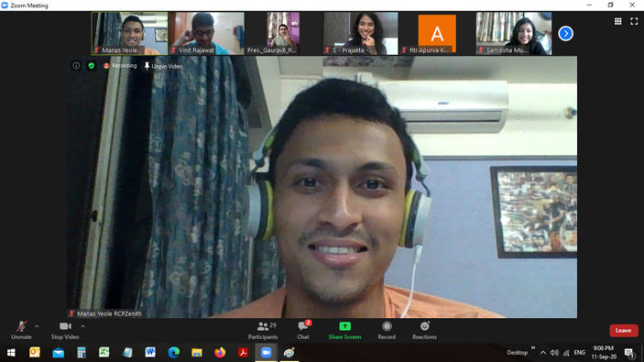Show next participants with blue arrow
644x362 pixels.
565,33
